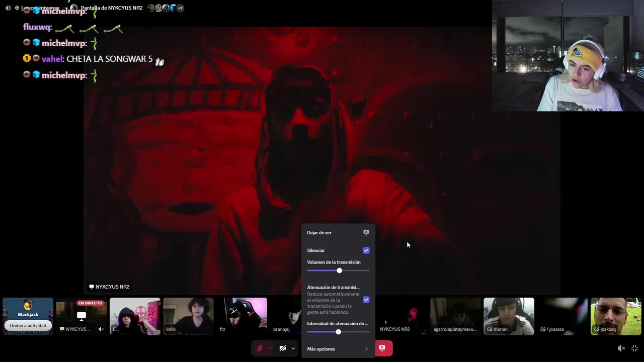Click the Unirse a actividad button
This screenshot has width=644, height=362.
click(x=28, y=325)
